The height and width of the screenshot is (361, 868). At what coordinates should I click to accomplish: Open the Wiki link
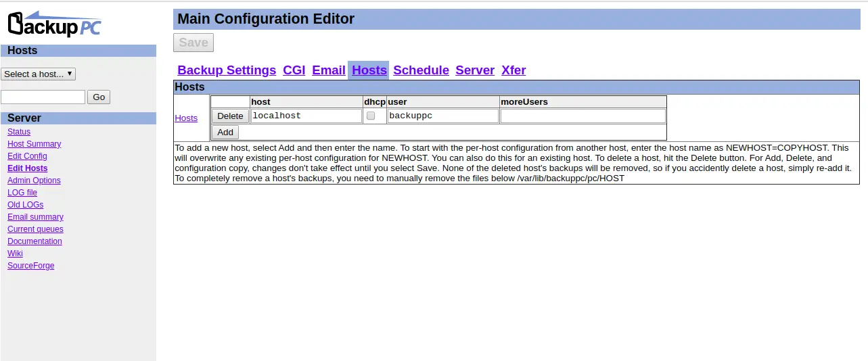pos(15,254)
